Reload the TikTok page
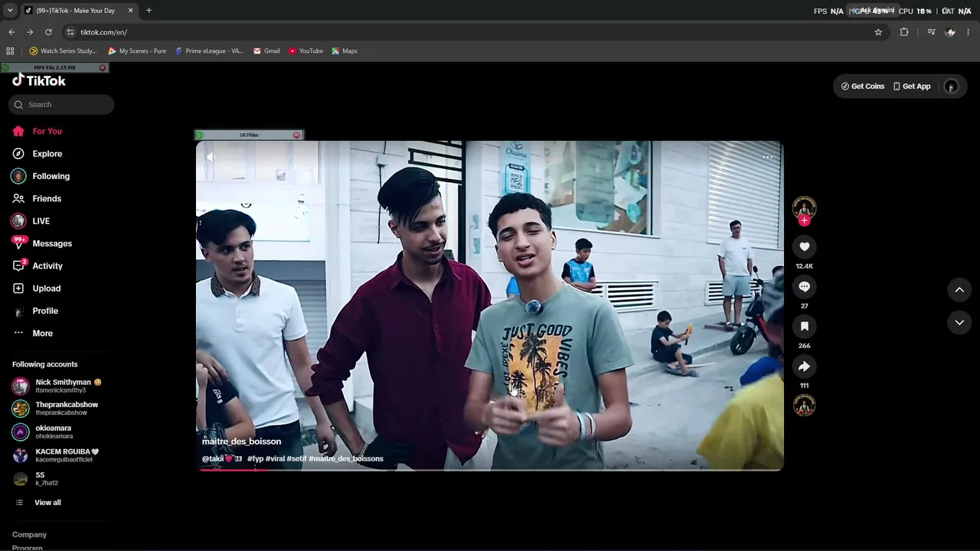 pyautogui.click(x=48, y=32)
